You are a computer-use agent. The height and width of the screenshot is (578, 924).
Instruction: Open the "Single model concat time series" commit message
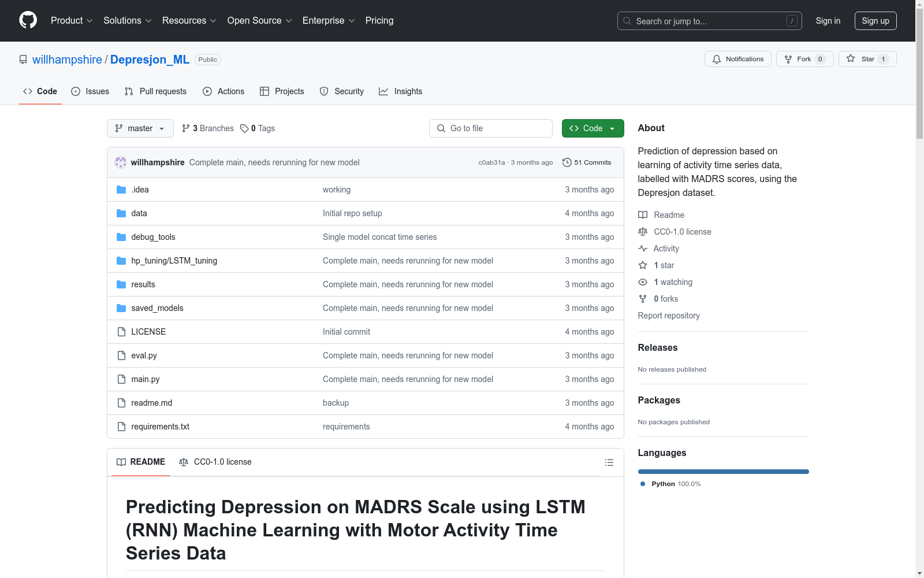coord(380,237)
